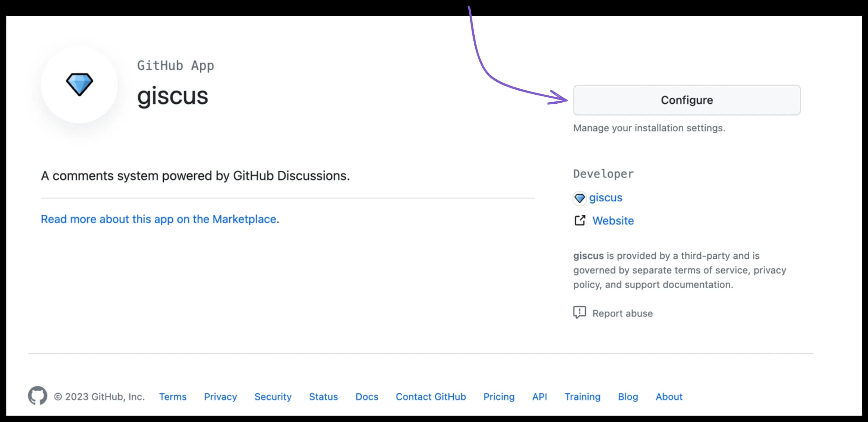Click Report abuse link
This screenshot has height=422, width=868.
[x=622, y=314]
